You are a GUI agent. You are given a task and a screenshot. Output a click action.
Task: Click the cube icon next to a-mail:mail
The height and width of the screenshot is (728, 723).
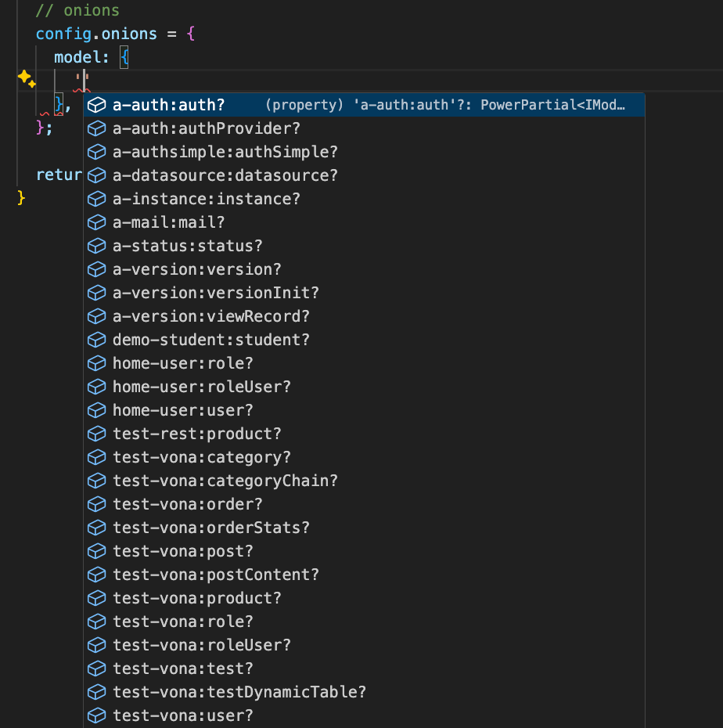[96, 222]
